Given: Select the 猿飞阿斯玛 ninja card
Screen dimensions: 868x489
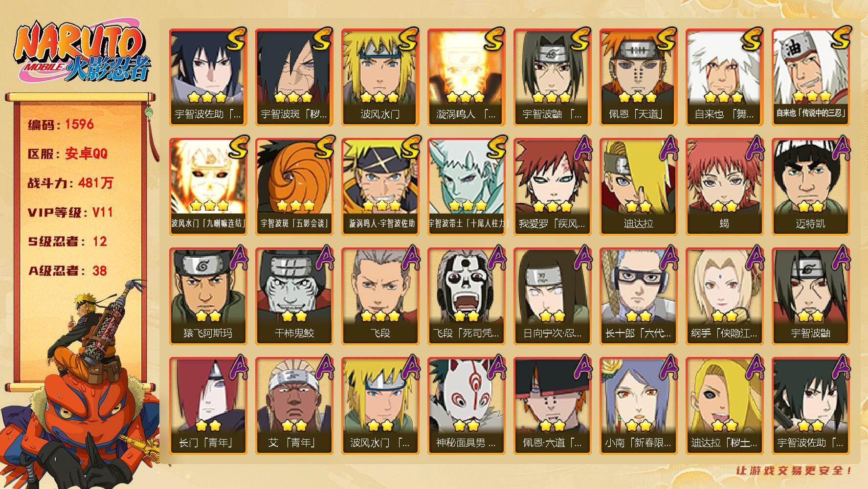Looking at the screenshot, I should (208, 296).
